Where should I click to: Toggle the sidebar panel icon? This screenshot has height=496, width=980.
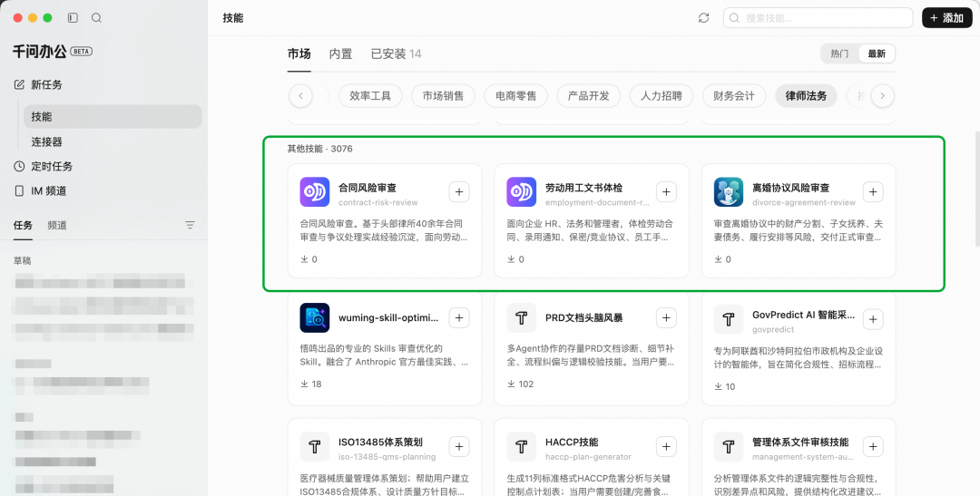coord(73,18)
